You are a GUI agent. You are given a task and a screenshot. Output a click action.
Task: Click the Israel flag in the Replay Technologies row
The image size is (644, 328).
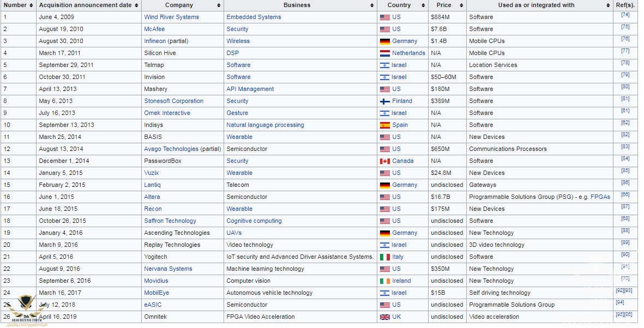click(x=385, y=245)
